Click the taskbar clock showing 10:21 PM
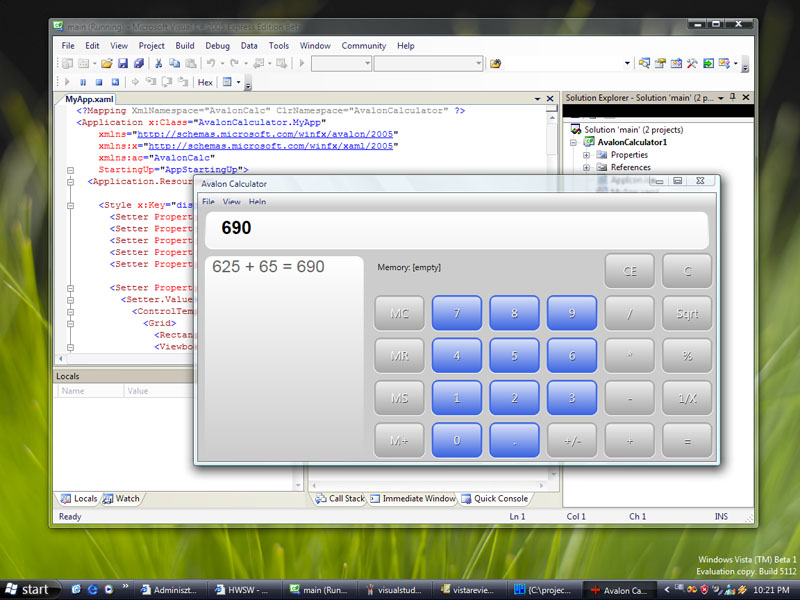 pyautogui.click(x=771, y=590)
